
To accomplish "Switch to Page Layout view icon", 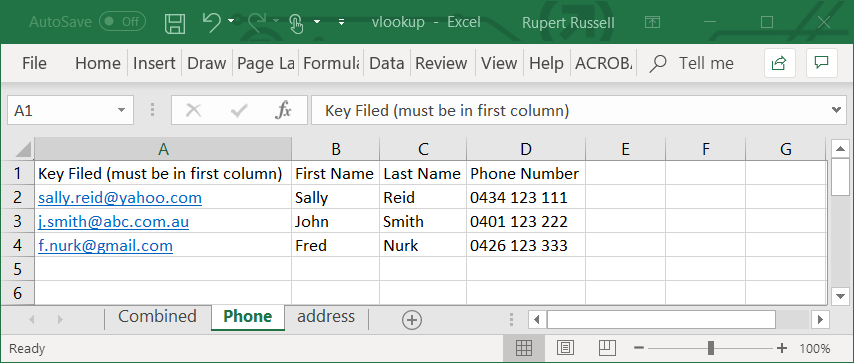I will coord(565,348).
